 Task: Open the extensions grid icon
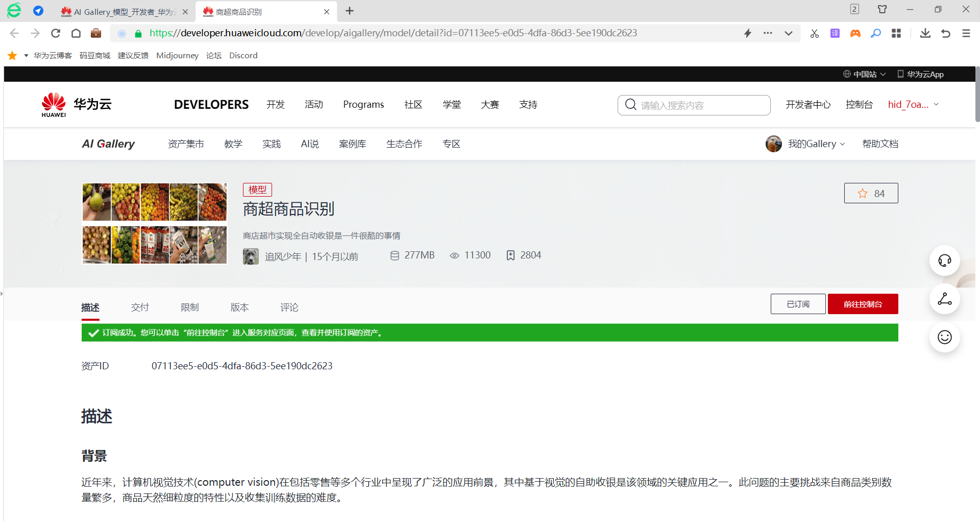point(896,33)
